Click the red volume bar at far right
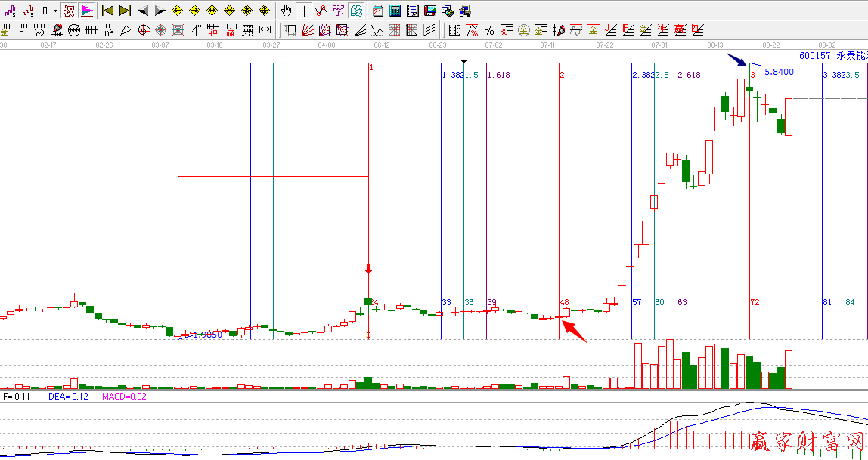The image size is (868, 460). point(789,369)
